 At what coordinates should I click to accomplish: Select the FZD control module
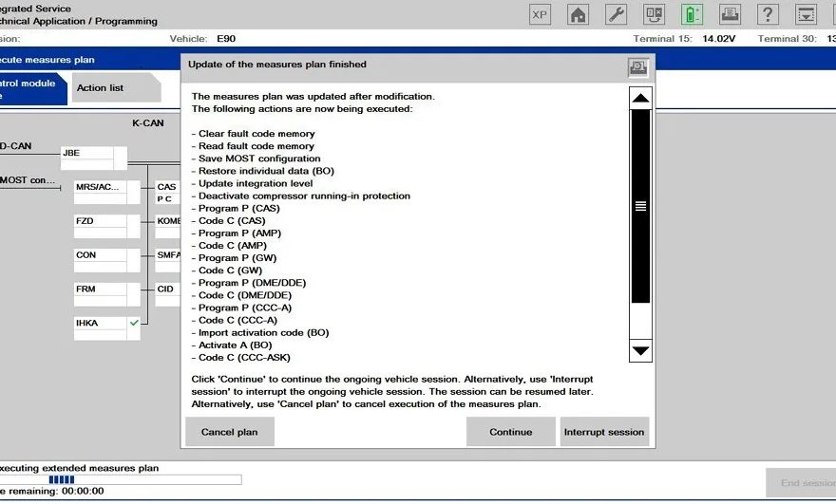[106, 227]
